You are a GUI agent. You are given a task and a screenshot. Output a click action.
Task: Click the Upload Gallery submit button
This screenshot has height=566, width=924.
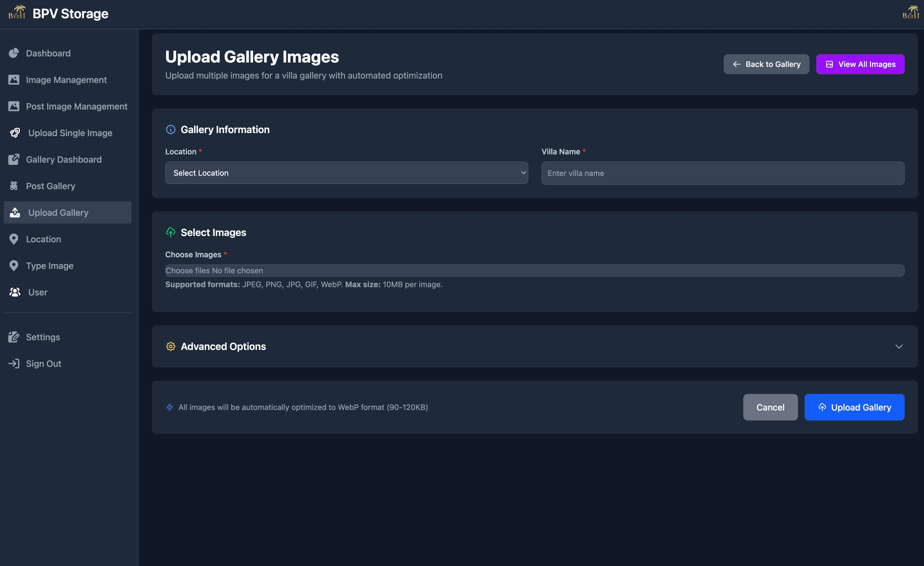[854, 407]
